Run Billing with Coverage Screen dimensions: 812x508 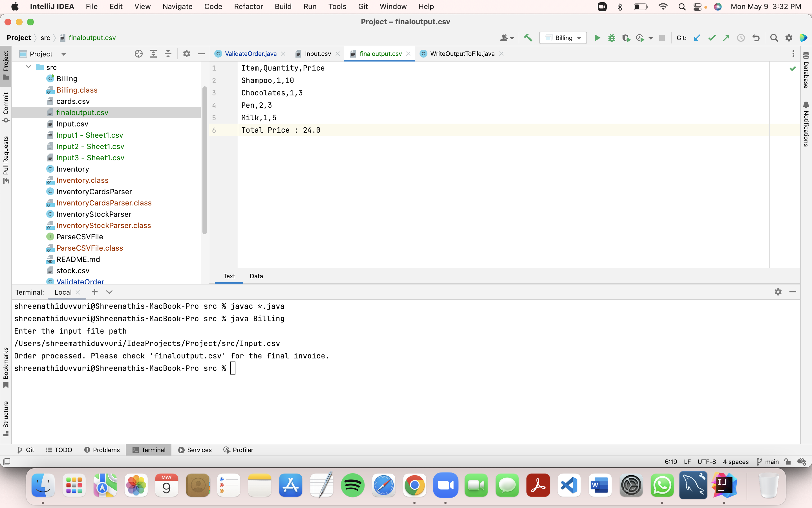[x=626, y=38]
